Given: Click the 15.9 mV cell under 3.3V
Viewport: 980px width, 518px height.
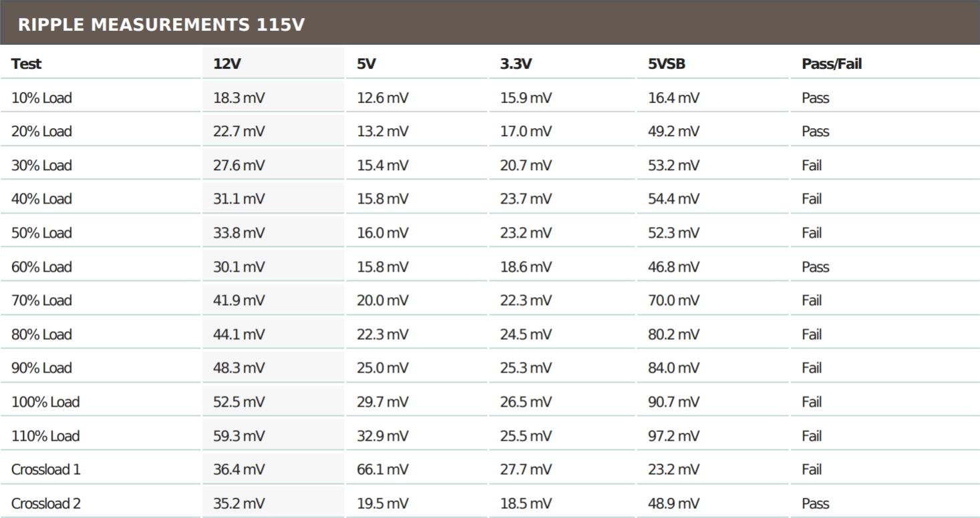Looking at the screenshot, I should (x=526, y=98).
